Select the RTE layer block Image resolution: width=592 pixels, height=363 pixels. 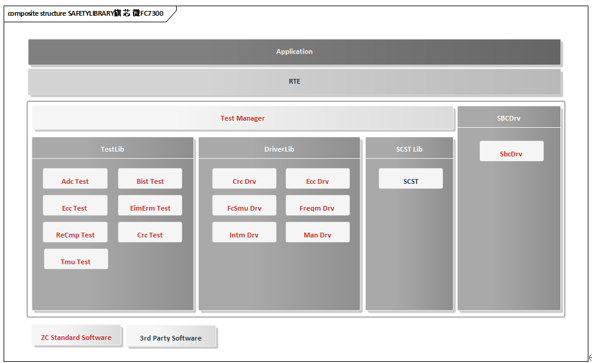(294, 81)
